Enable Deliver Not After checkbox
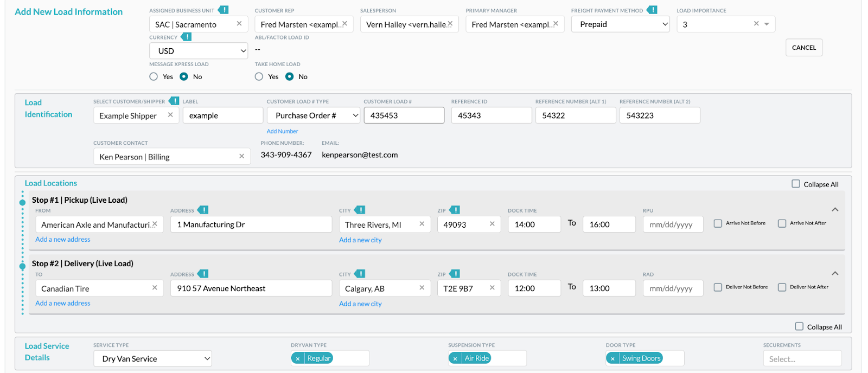 pyautogui.click(x=782, y=287)
